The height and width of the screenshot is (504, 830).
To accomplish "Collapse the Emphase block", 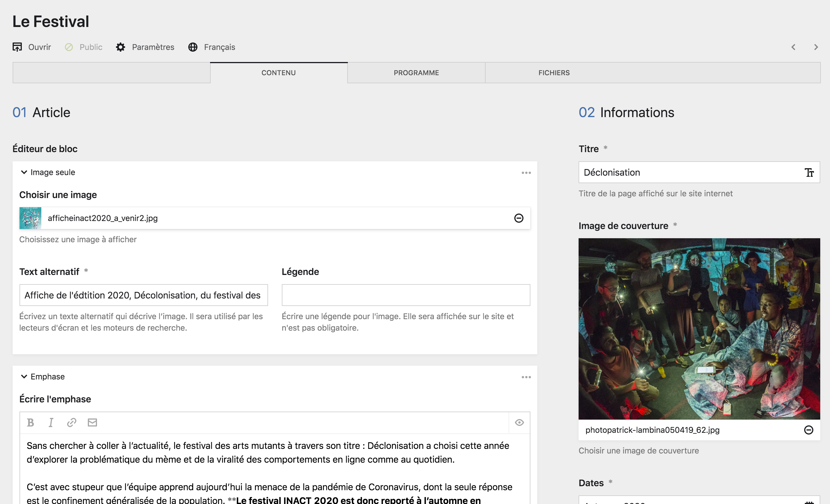I will point(24,377).
